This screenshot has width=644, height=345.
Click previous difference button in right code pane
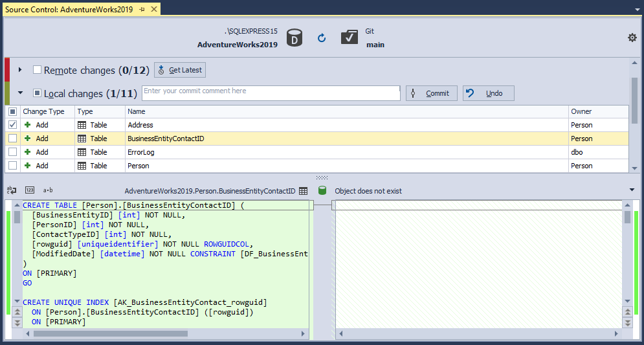(x=628, y=313)
